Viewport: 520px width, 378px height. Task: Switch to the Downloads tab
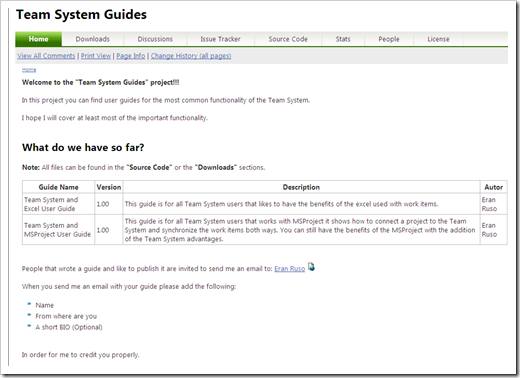point(93,39)
